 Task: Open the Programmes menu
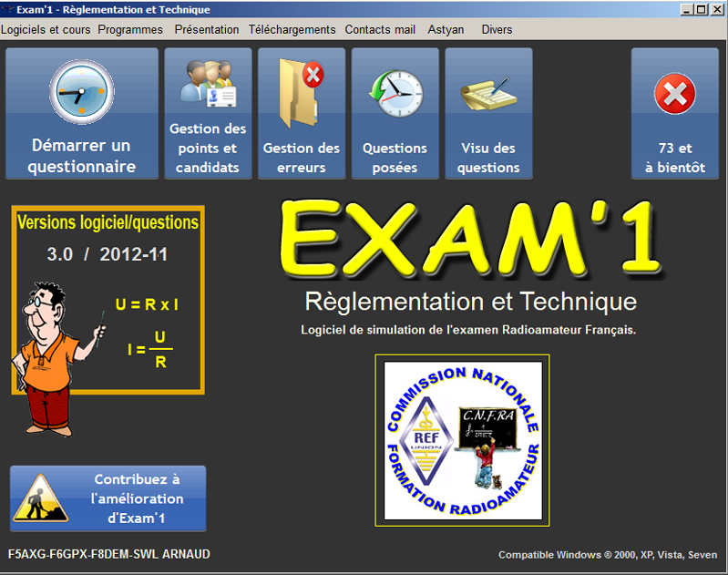click(x=130, y=30)
